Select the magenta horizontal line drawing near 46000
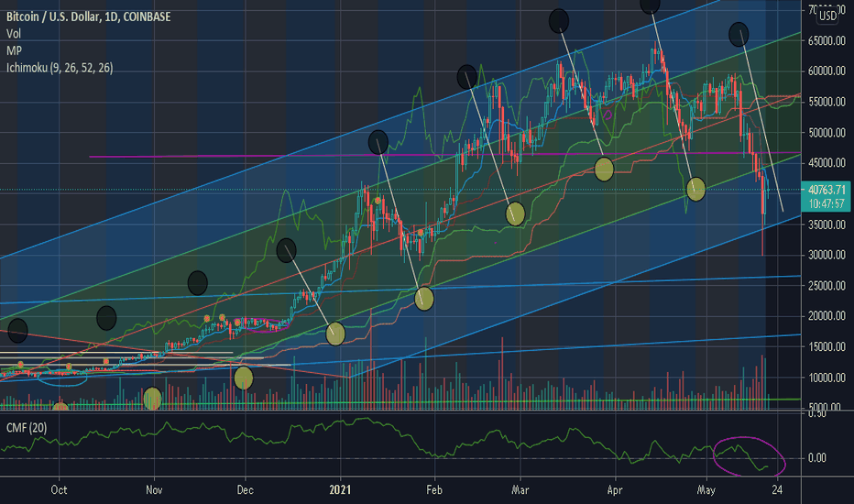Screen dimensions: 854x504 [x=445, y=155]
